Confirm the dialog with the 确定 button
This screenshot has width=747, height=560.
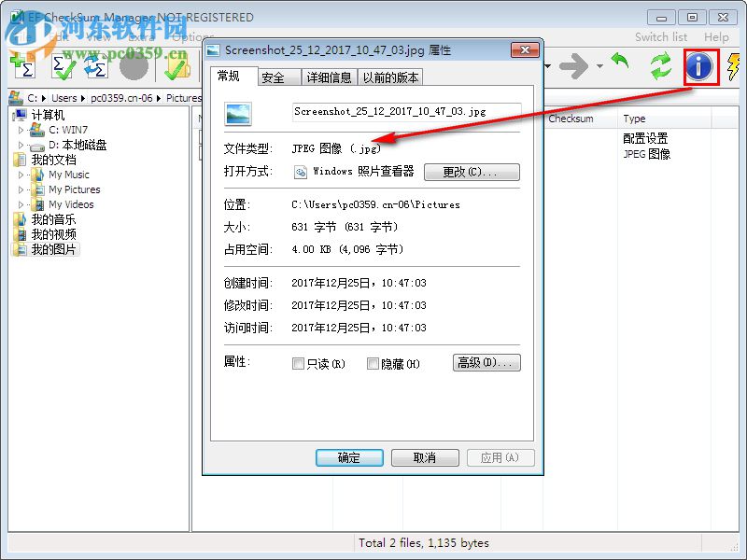pos(349,457)
